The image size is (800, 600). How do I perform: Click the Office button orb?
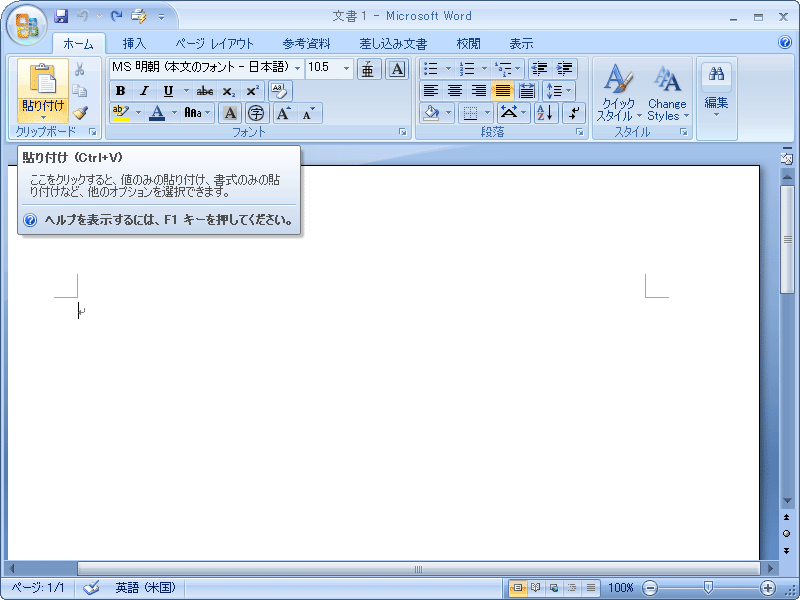(27, 25)
